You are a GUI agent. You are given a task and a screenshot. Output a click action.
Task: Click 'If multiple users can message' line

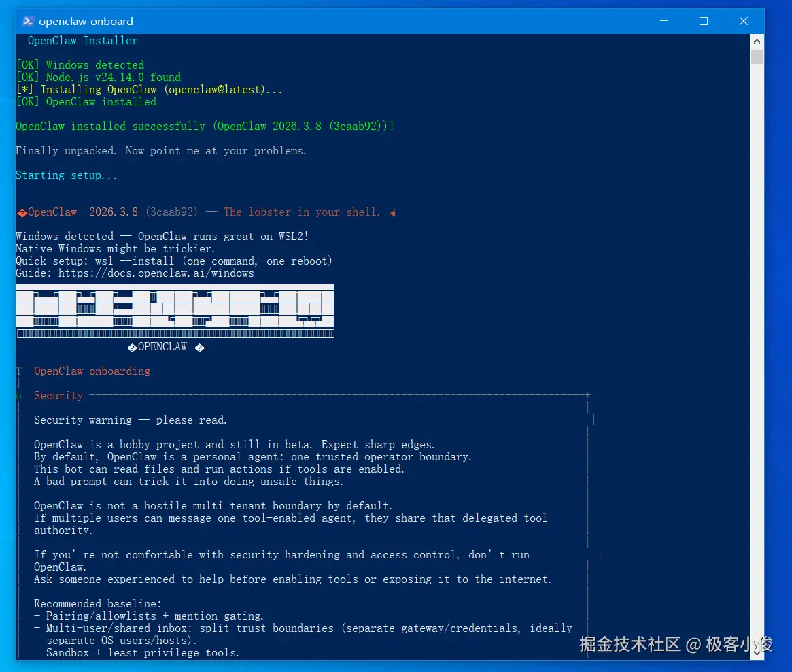tap(290, 518)
